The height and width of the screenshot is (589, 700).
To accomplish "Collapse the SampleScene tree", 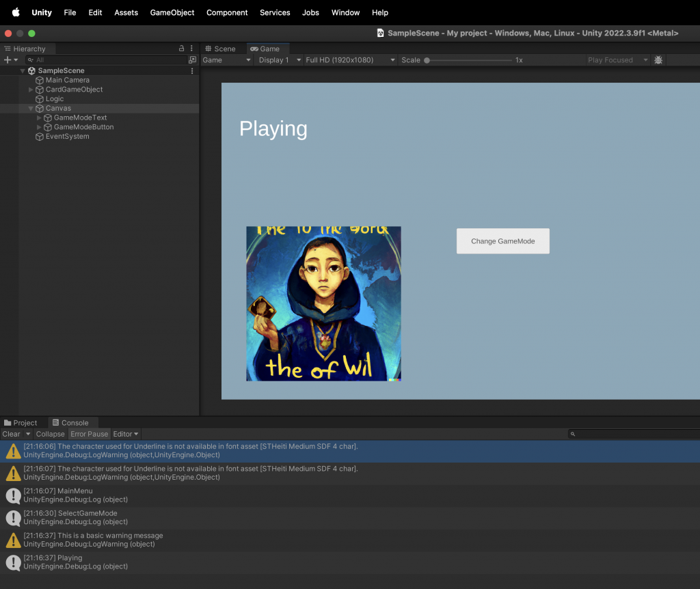I will pos(23,71).
